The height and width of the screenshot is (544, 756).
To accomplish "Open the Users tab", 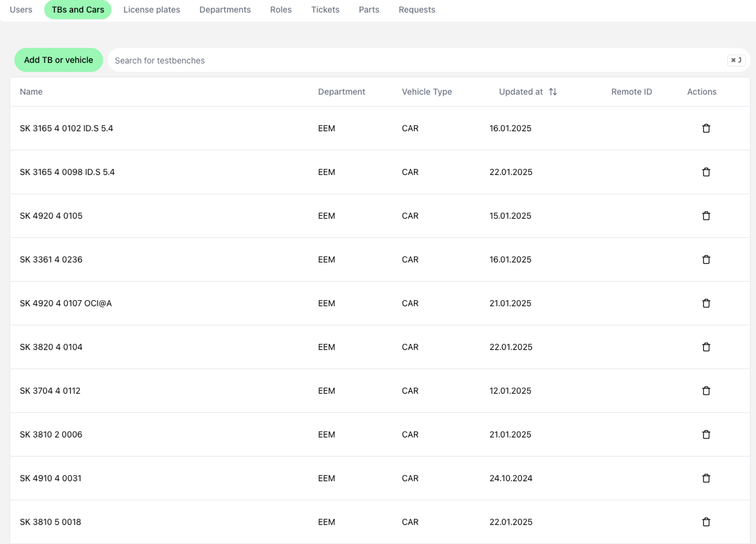I will coord(21,10).
